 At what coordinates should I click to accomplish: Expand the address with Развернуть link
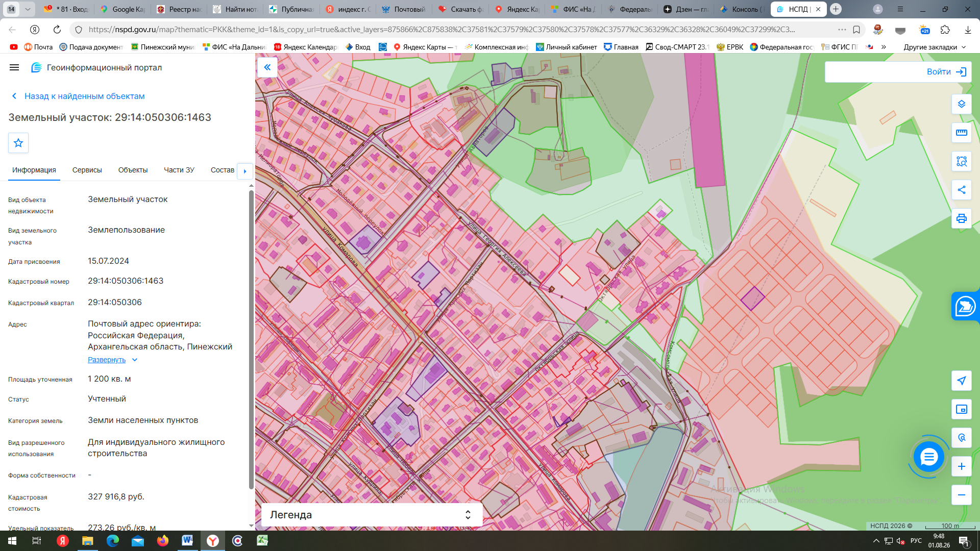coord(107,360)
